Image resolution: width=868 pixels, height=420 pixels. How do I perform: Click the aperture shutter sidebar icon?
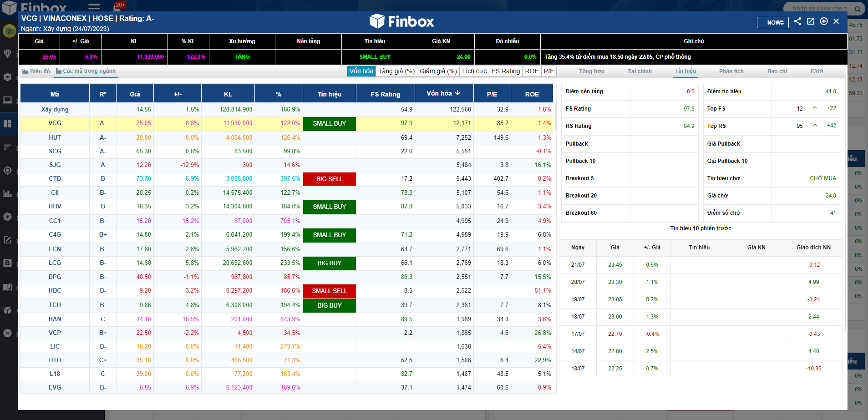click(x=8, y=217)
